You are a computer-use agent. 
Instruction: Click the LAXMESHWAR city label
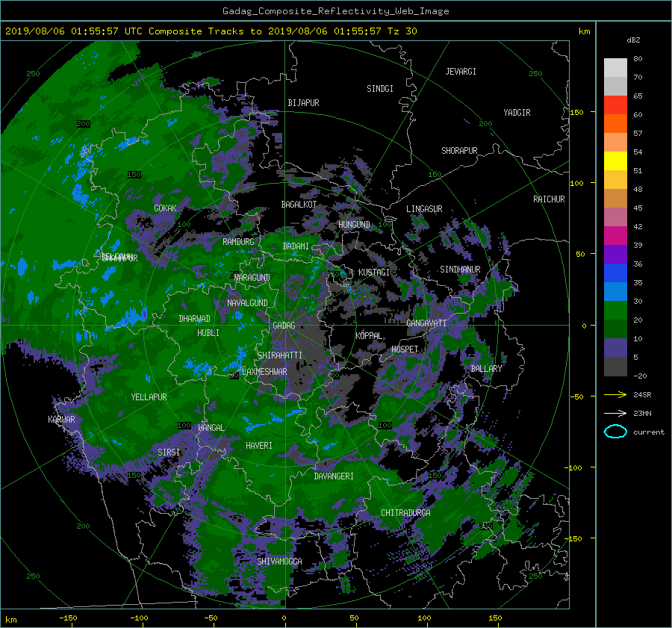point(264,372)
